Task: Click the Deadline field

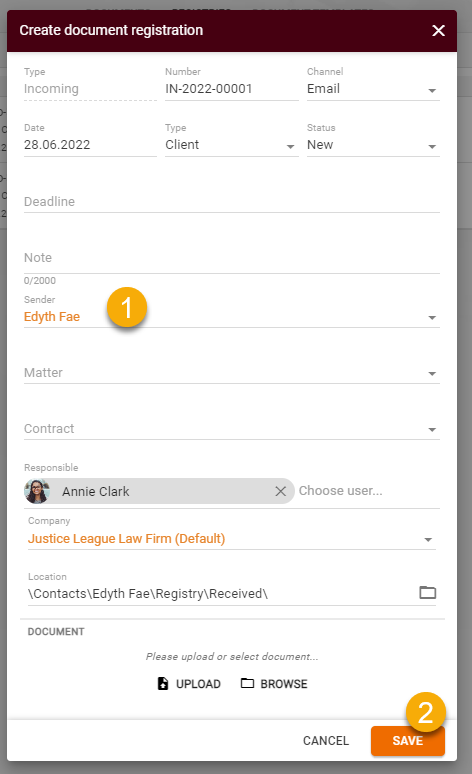Action: [232, 202]
